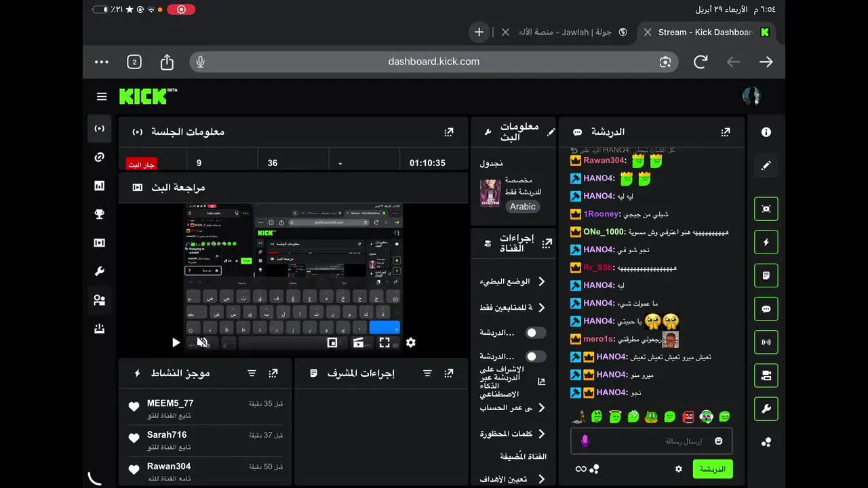Click Sarah716 in activity feed
868x488 pixels.
(167, 434)
